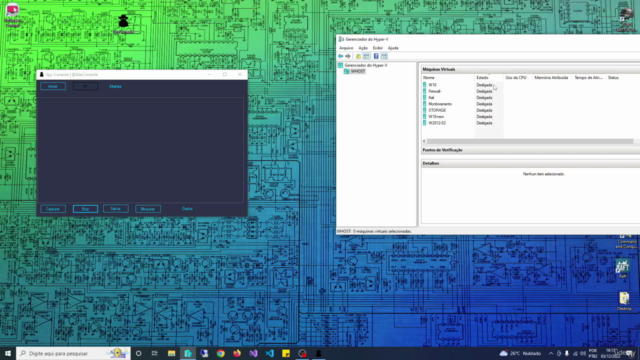Sort by the Nome column header
Image resolution: width=640 pixels, height=360 pixels.
pos(448,78)
